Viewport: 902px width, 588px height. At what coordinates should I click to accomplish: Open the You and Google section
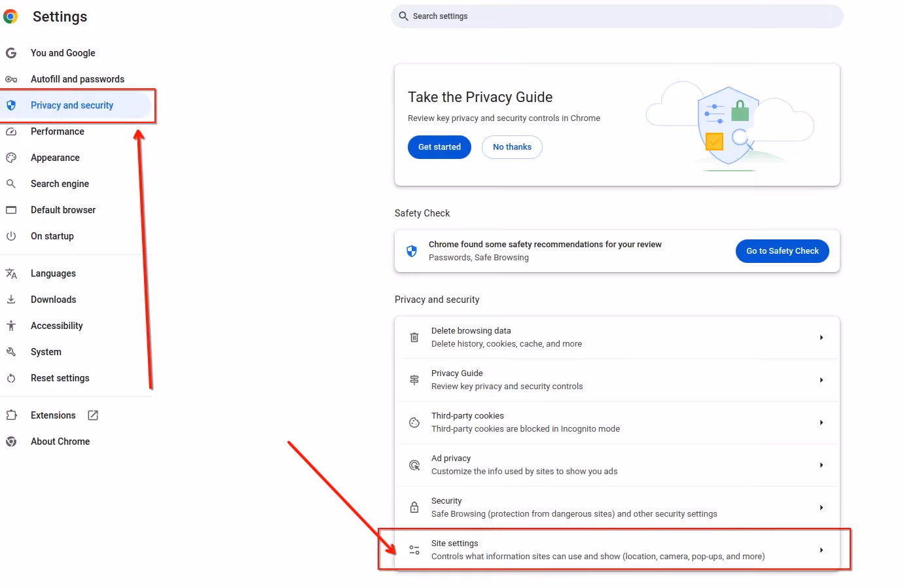tap(63, 53)
